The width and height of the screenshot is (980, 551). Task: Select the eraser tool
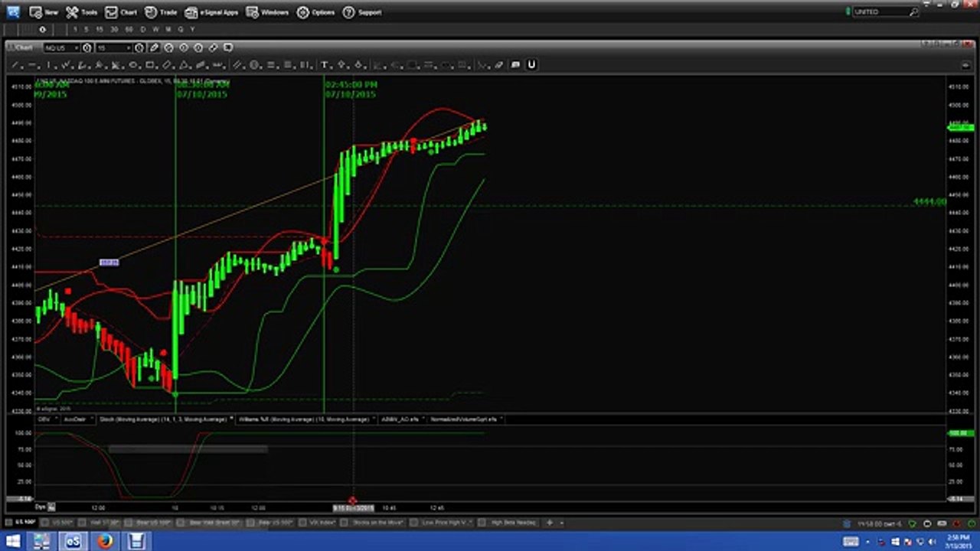pos(498,65)
